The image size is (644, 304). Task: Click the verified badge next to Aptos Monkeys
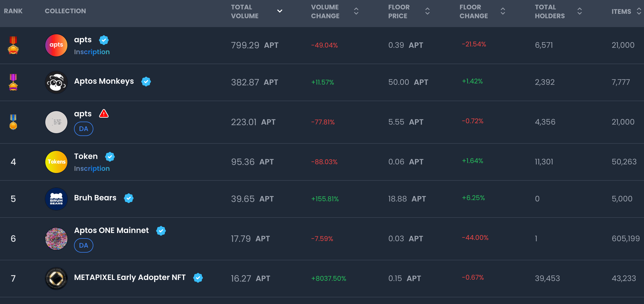146,82
